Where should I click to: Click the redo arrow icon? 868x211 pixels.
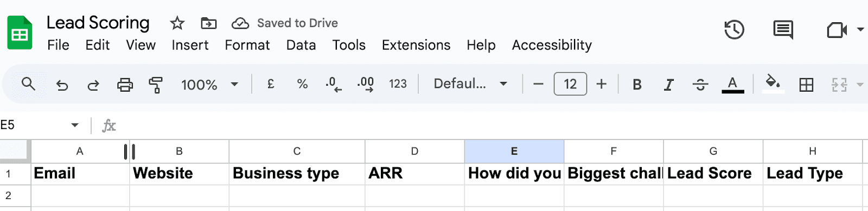[x=93, y=85]
